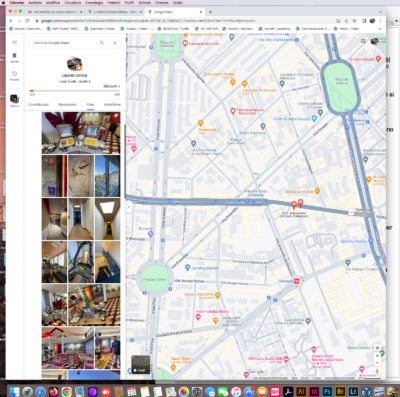Open the large buffet photo thumbnail

pos(81,133)
